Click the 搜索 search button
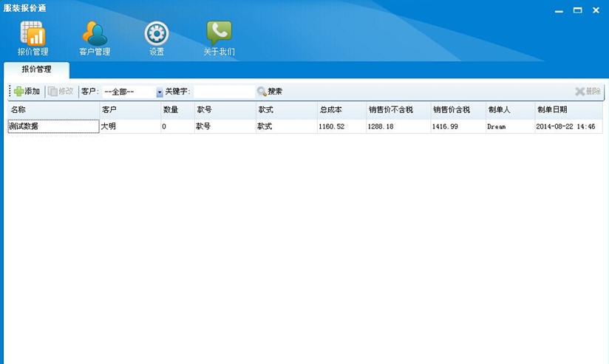 [x=270, y=92]
